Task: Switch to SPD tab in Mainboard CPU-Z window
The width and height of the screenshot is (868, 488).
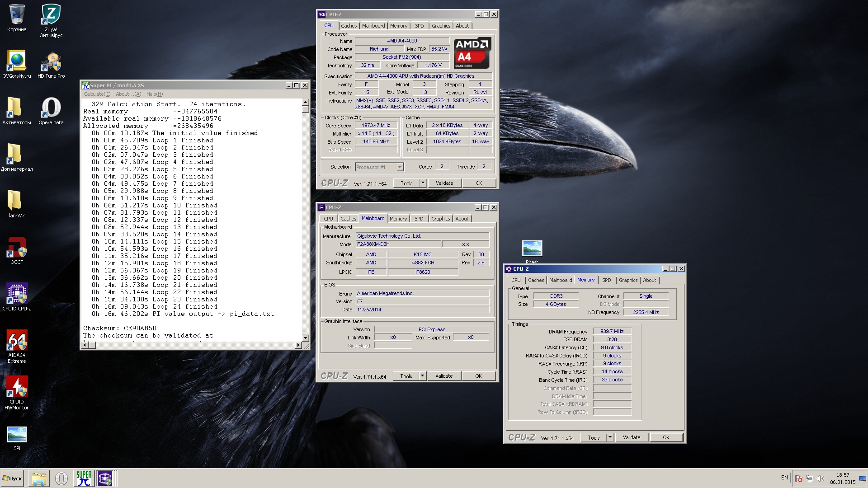Action: (x=419, y=219)
